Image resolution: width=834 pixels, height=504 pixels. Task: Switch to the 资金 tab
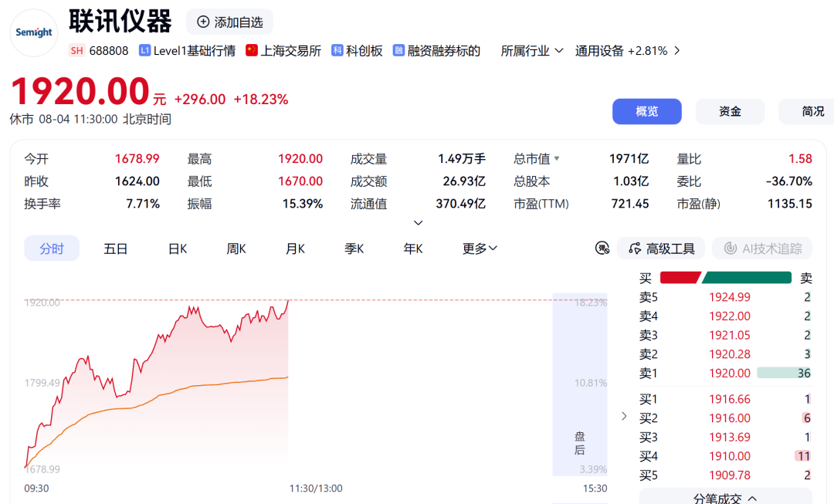tap(730, 111)
